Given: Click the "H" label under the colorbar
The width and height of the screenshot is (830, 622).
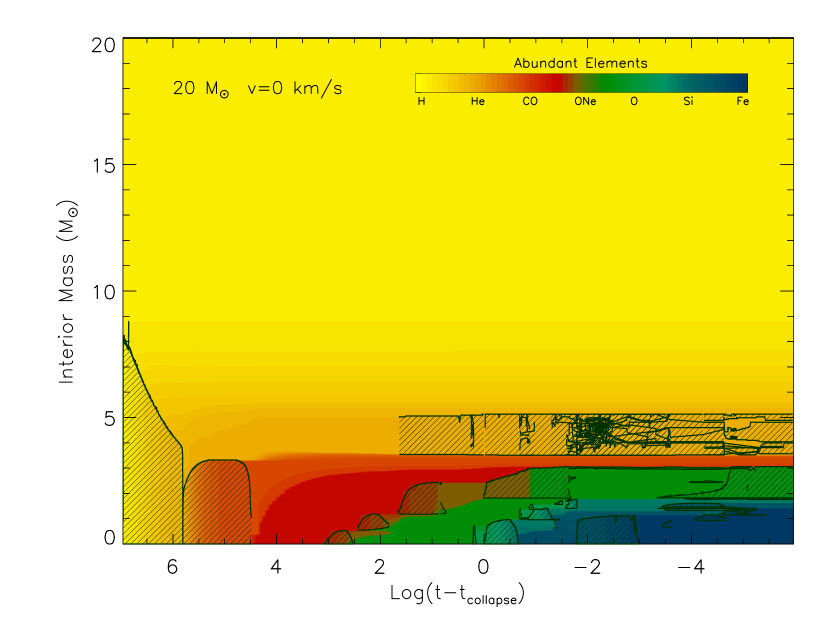Looking at the screenshot, I should 421,102.
